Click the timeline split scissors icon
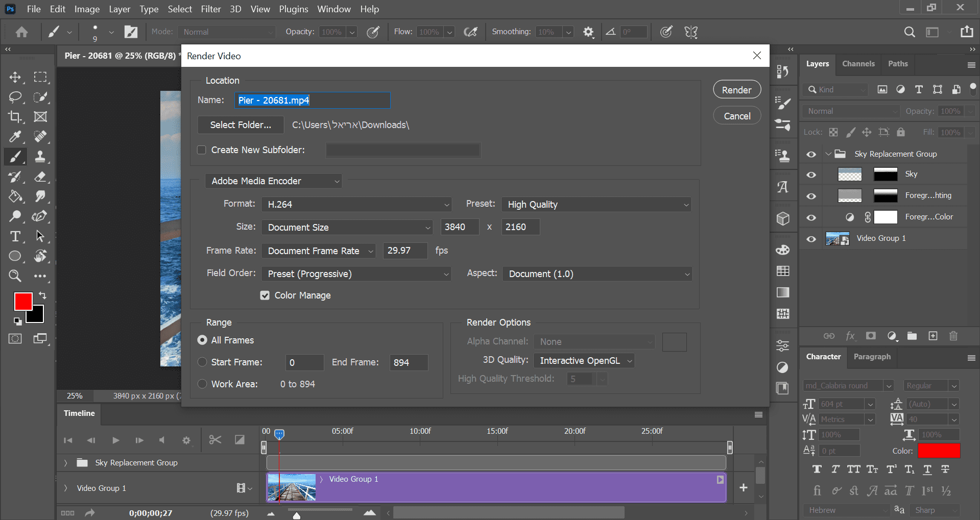The width and height of the screenshot is (980, 520). tap(215, 440)
